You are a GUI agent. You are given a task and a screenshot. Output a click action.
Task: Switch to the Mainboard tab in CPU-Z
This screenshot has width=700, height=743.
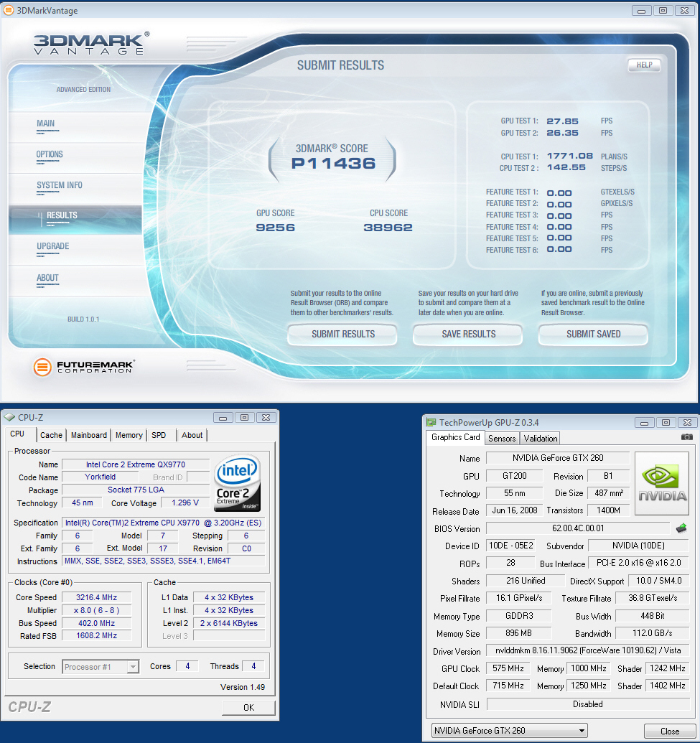click(88, 435)
